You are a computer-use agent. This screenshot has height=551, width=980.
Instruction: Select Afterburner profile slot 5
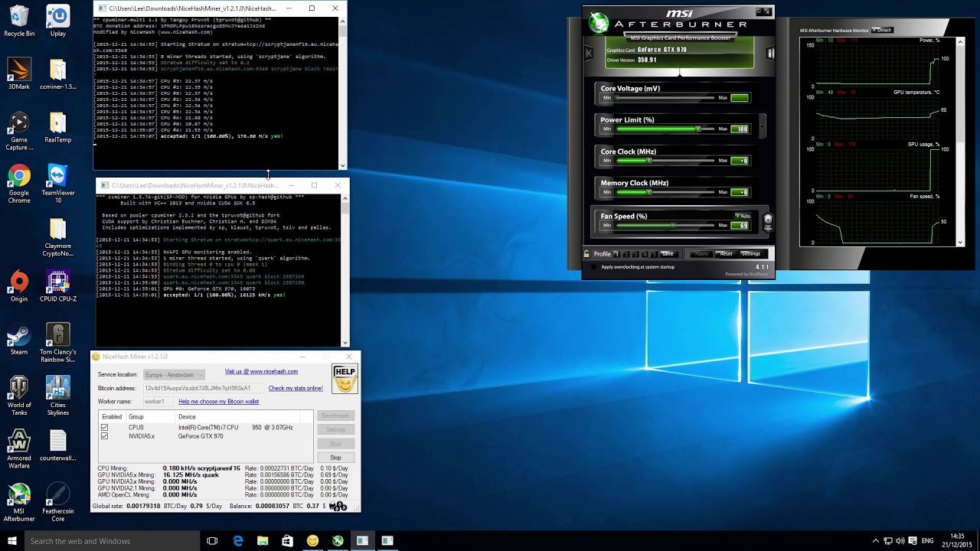coord(654,254)
